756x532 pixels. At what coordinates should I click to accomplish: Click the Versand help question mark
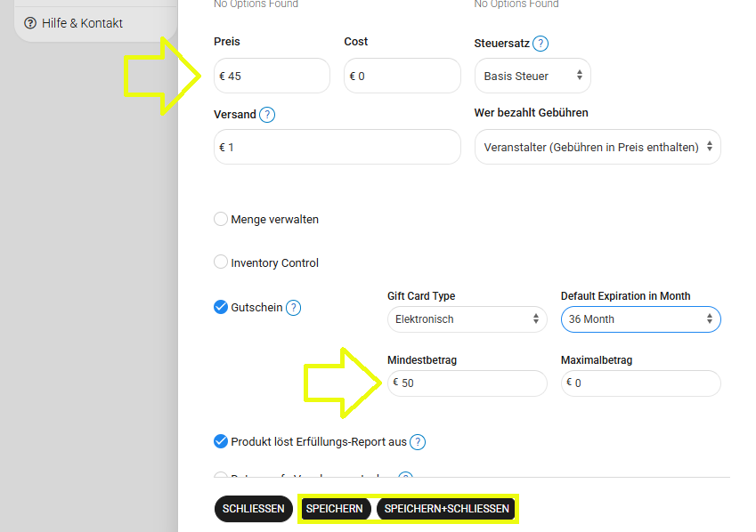click(x=267, y=115)
